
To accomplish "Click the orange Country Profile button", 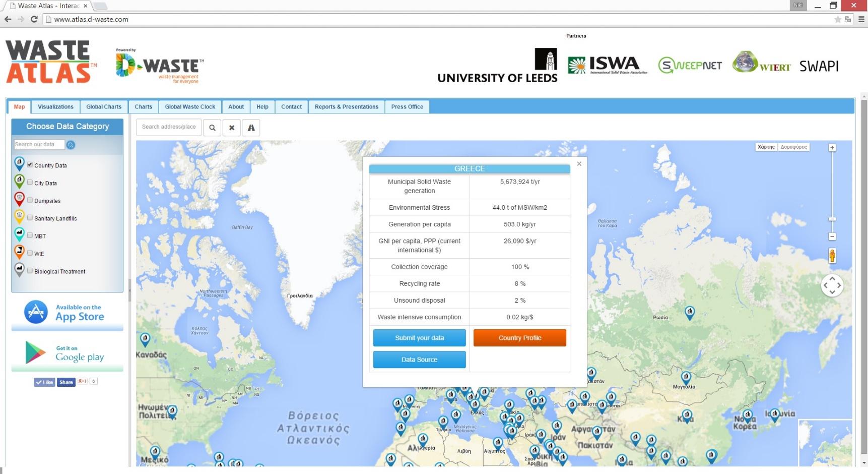I will [520, 338].
